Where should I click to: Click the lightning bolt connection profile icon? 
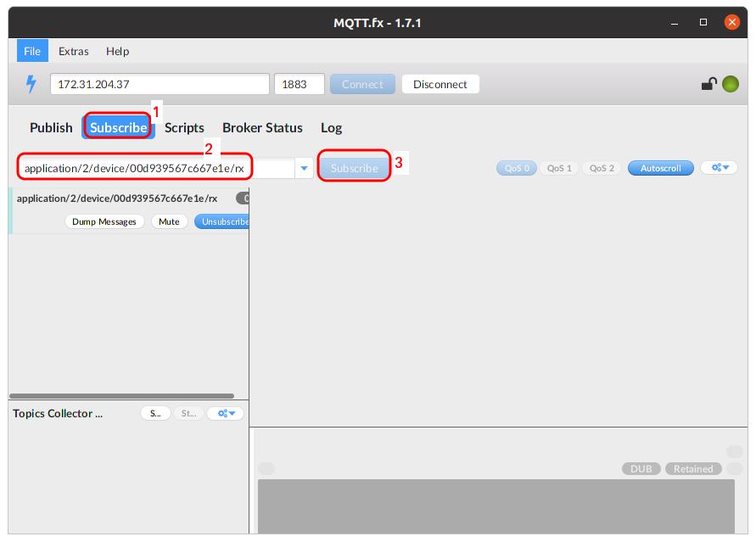tap(31, 84)
